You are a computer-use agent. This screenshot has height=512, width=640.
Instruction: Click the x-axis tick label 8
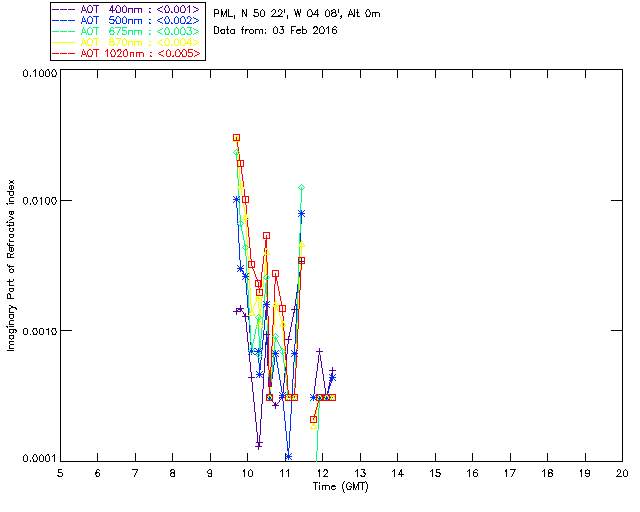point(173,473)
